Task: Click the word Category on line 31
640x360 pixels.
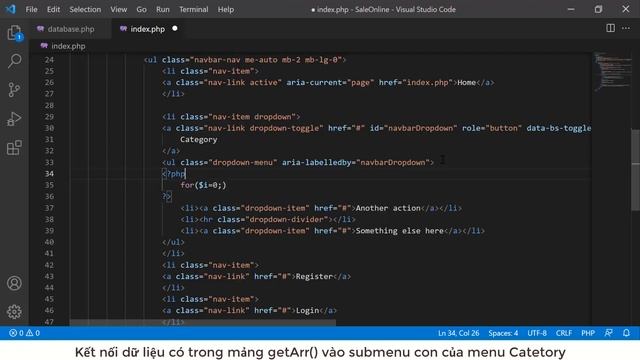Action: click(x=198, y=140)
